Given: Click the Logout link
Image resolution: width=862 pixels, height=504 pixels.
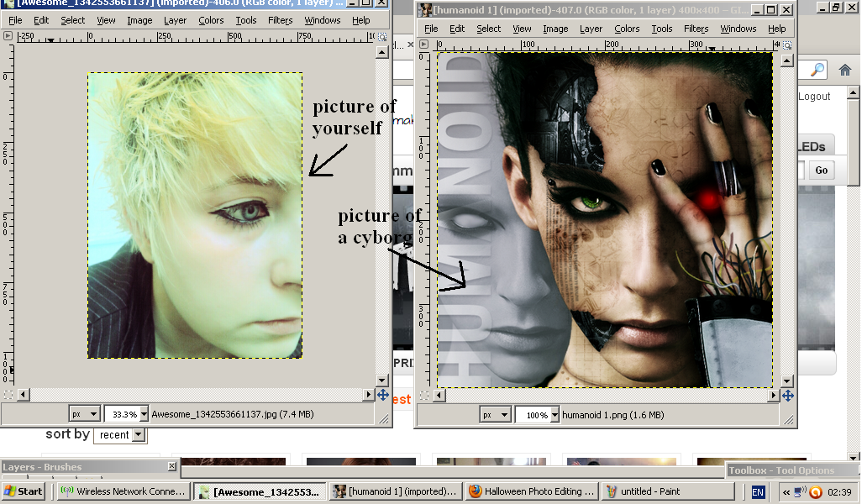Looking at the screenshot, I should pos(814,97).
